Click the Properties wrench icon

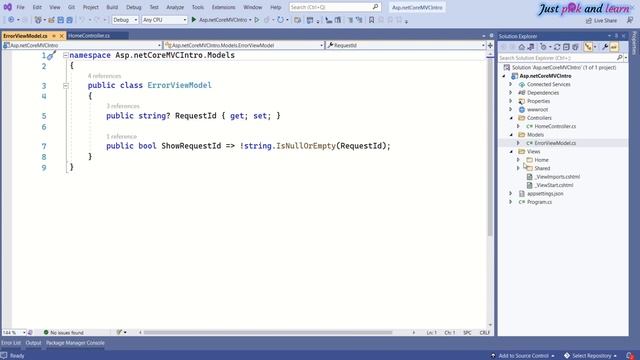pyautogui.click(x=605, y=47)
